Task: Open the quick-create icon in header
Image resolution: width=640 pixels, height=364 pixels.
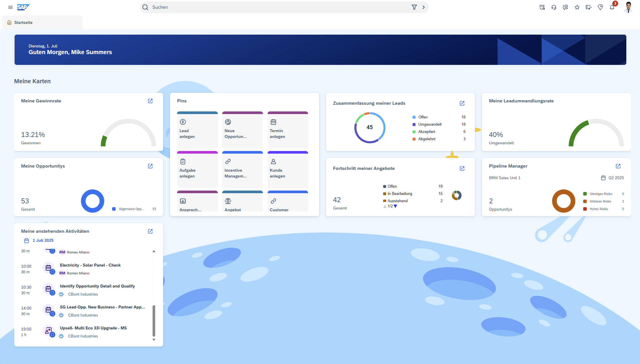Action: pos(589,7)
